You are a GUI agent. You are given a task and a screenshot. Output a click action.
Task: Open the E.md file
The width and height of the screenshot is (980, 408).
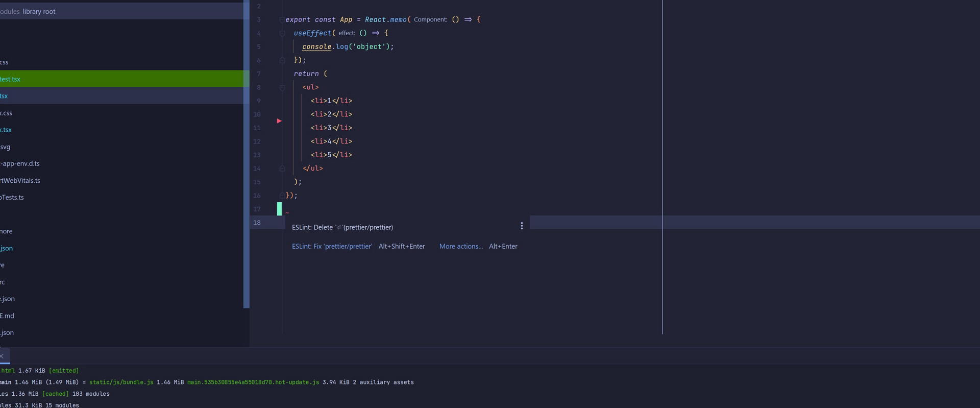[7, 316]
